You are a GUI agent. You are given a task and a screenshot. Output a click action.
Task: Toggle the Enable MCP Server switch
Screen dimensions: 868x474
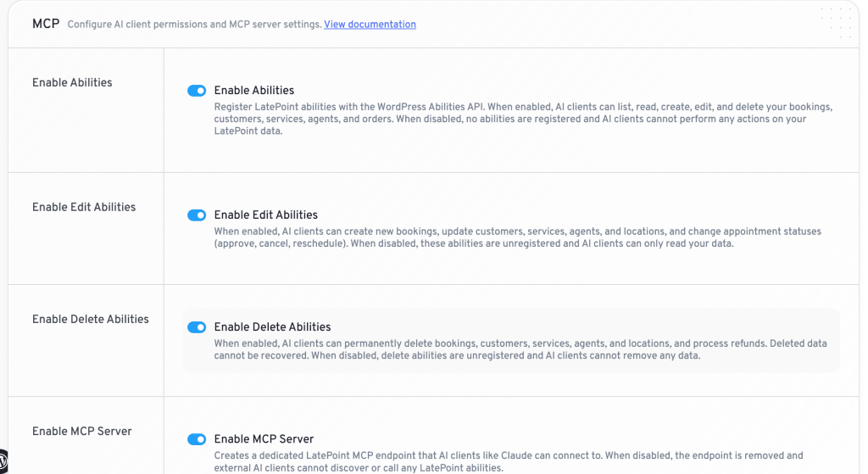click(x=197, y=439)
